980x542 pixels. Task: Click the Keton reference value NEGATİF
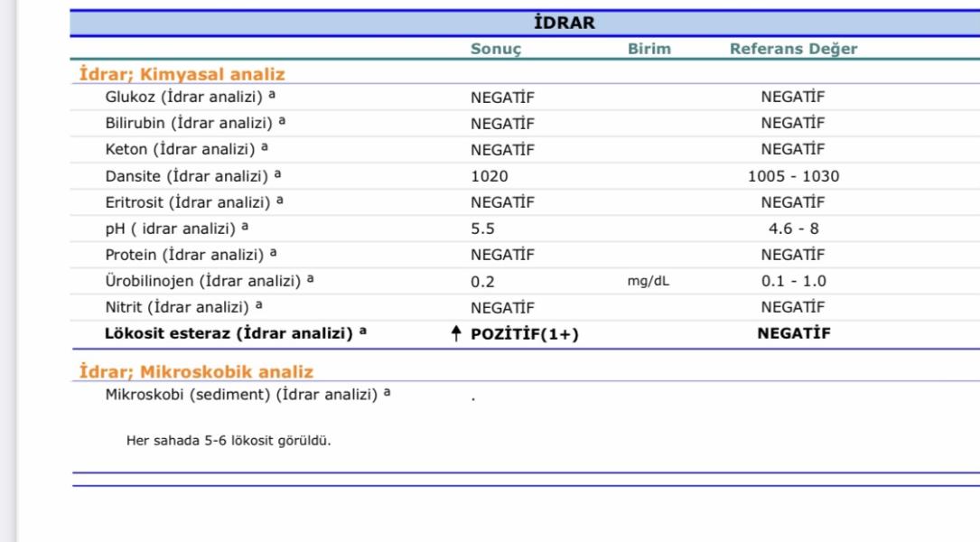792,149
